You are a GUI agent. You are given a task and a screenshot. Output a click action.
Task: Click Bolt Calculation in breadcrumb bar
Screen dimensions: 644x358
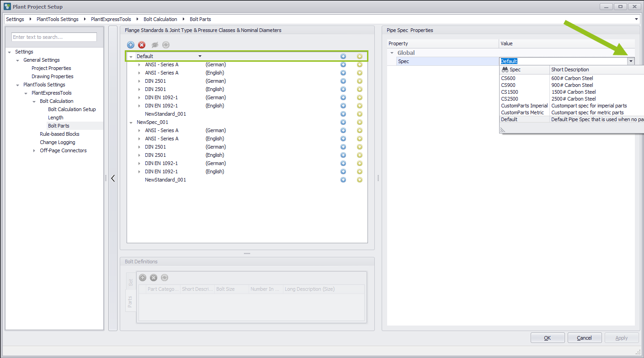pos(160,19)
